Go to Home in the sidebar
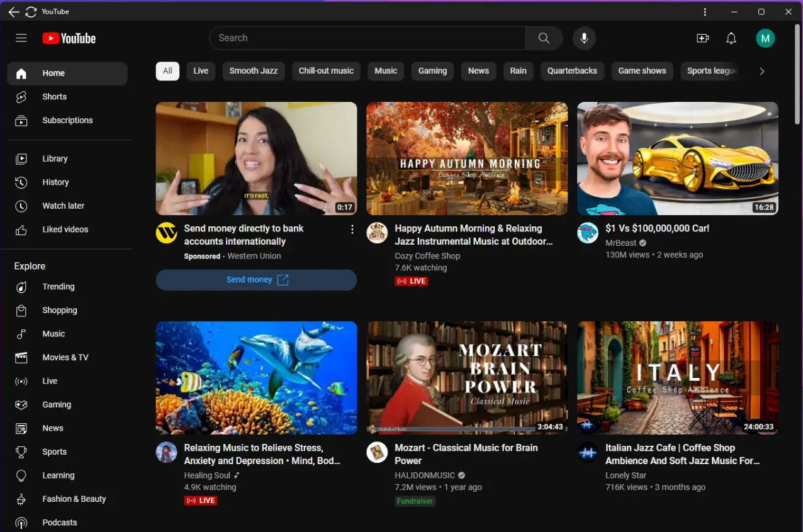The width and height of the screenshot is (803, 532). tap(67, 74)
